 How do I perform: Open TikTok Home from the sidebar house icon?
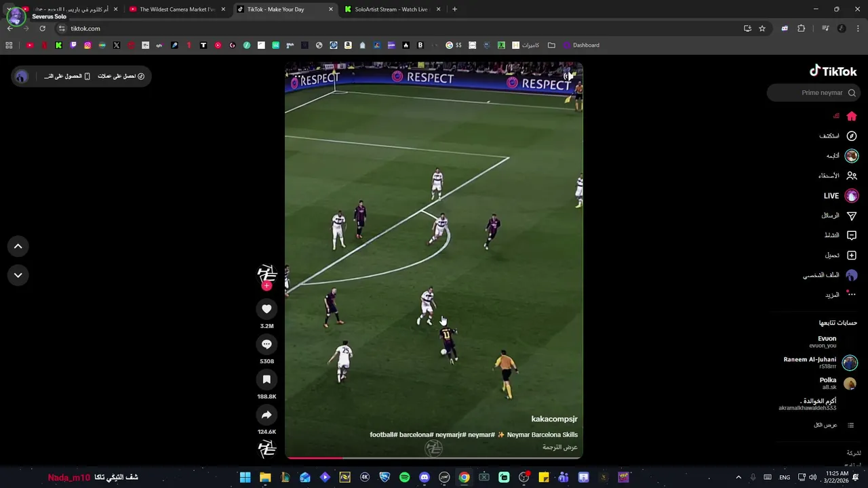pyautogui.click(x=852, y=116)
